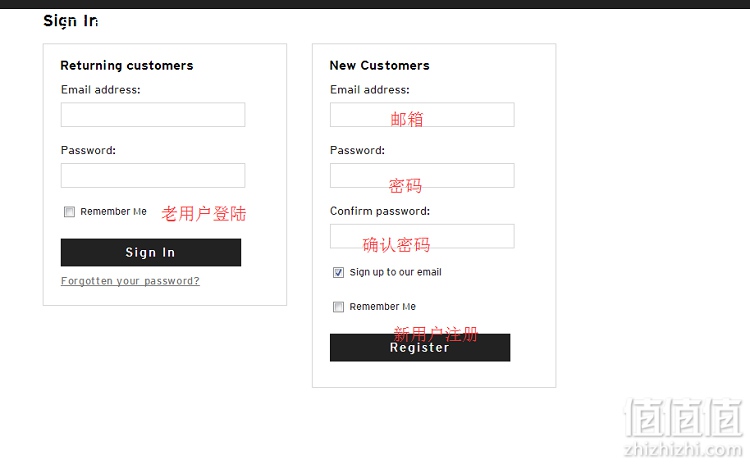Uncheck Sign up to our email
The height and width of the screenshot is (464, 750).
pos(338,273)
